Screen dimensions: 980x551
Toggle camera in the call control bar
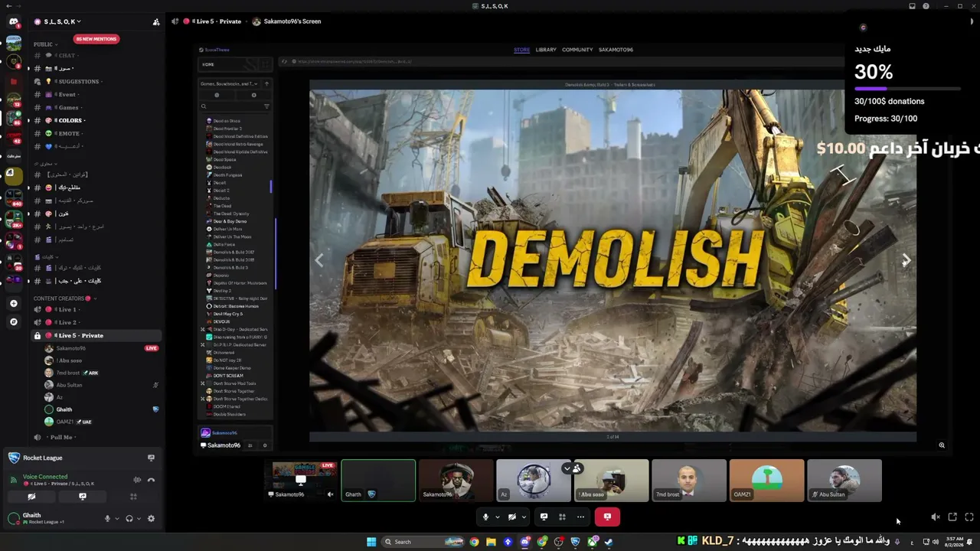[x=512, y=517]
